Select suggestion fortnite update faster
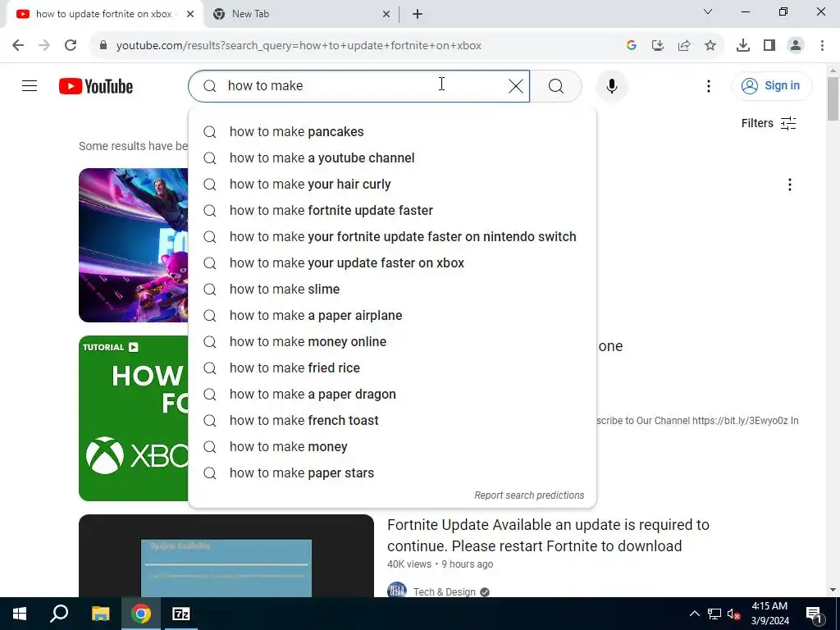This screenshot has width=840, height=630. 392,211
